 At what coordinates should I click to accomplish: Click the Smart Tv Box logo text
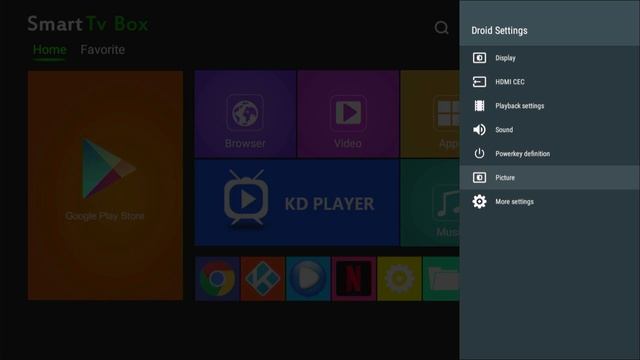tap(88, 24)
